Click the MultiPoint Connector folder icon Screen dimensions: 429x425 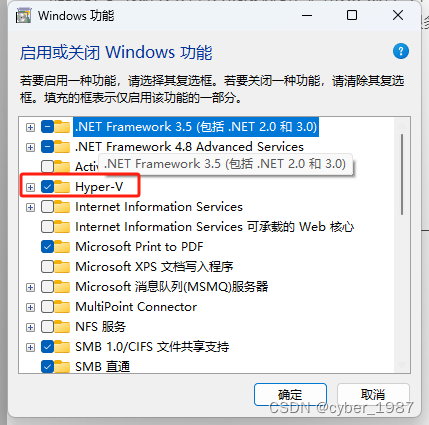point(62,307)
